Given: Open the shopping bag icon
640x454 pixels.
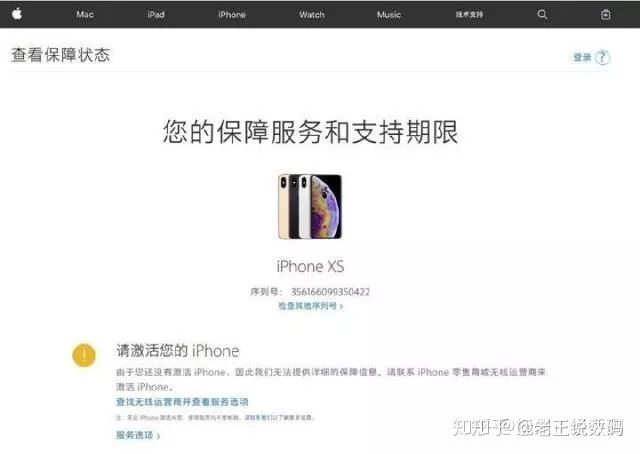Looking at the screenshot, I should point(606,15).
